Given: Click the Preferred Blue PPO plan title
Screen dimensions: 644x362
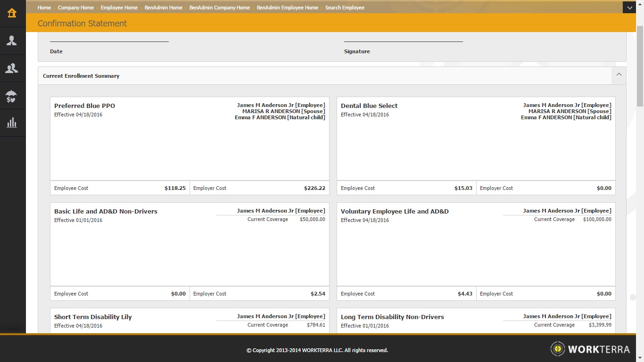Looking at the screenshot, I should pyautogui.click(x=84, y=106).
